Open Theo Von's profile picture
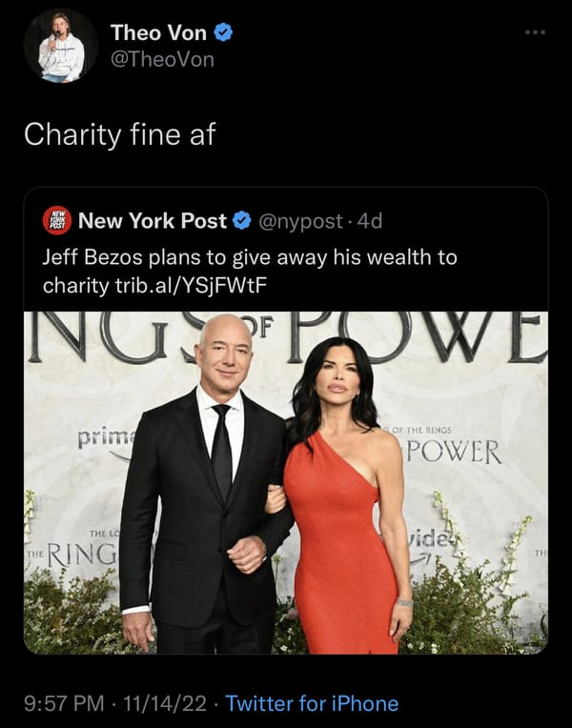Image resolution: width=572 pixels, height=728 pixels. click(x=61, y=46)
